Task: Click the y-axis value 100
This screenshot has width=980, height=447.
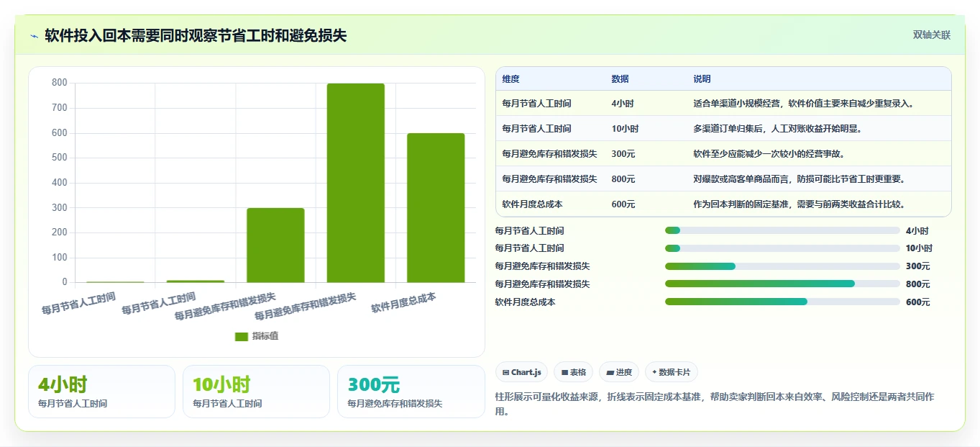Action: pyautogui.click(x=60, y=258)
